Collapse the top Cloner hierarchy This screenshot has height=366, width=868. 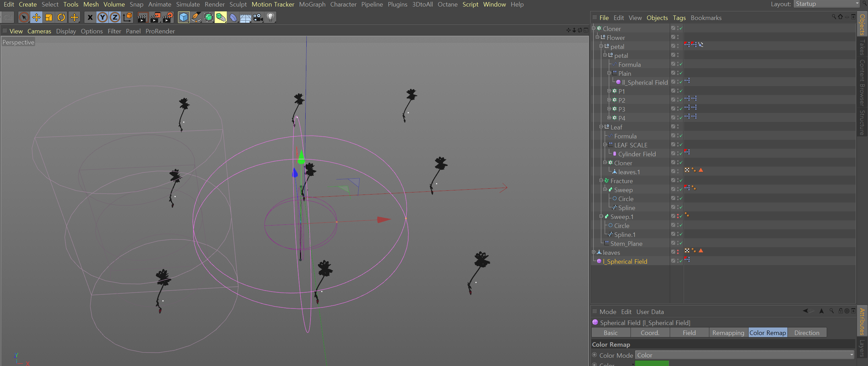pyautogui.click(x=594, y=28)
